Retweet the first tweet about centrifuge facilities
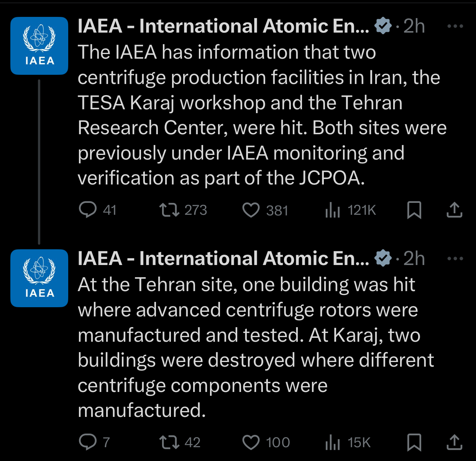The image size is (476, 461). tap(170, 210)
